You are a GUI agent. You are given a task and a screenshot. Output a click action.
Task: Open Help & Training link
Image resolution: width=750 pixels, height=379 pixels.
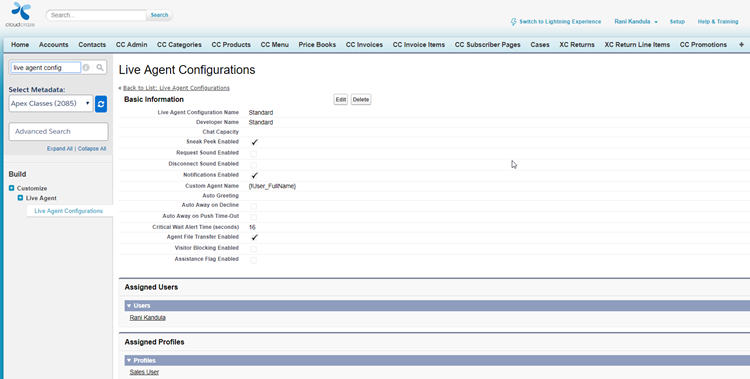[x=717, y=22]
